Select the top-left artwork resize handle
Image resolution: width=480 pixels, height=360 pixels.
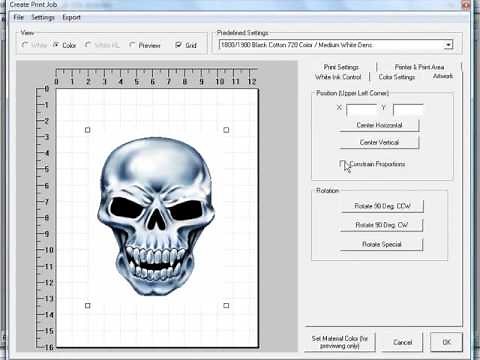88,130
